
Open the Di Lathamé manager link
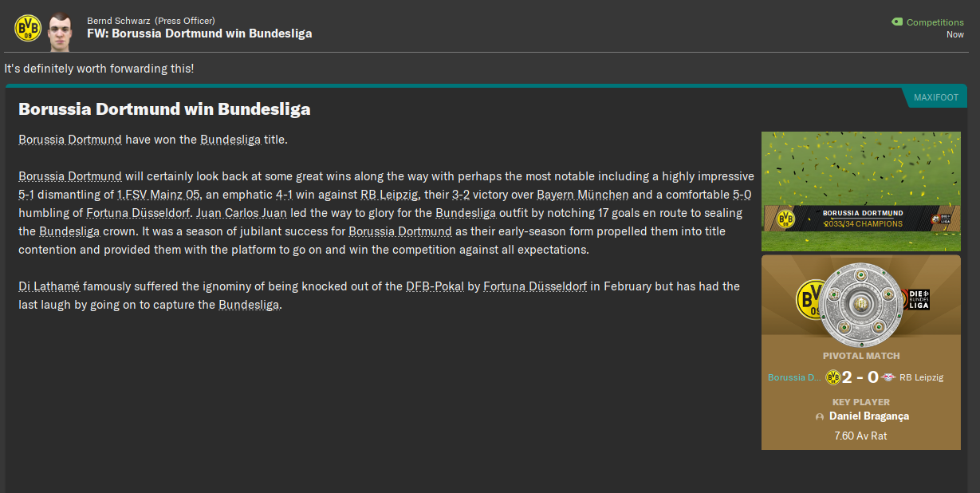pos(49,286)
